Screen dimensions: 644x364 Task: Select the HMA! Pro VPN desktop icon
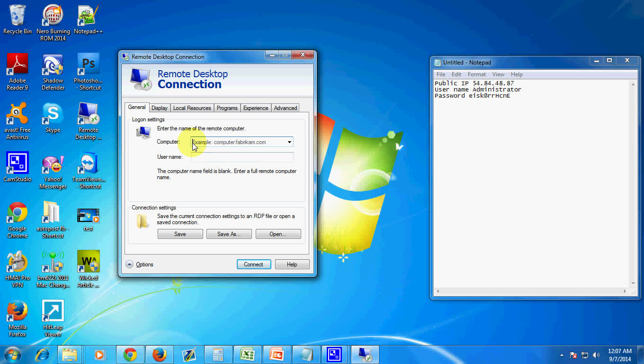pos(18,269)
